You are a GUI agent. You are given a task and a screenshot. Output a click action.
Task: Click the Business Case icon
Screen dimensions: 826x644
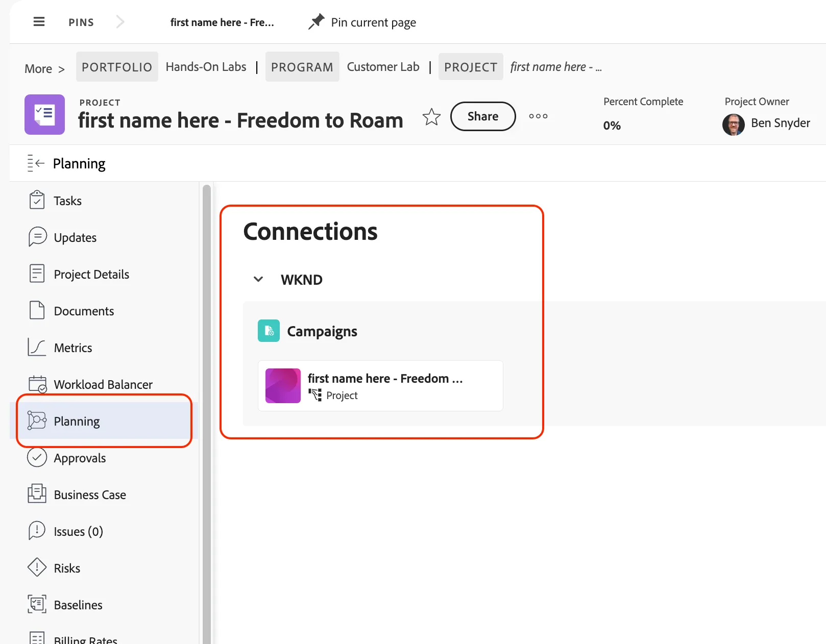coord(37,494)
